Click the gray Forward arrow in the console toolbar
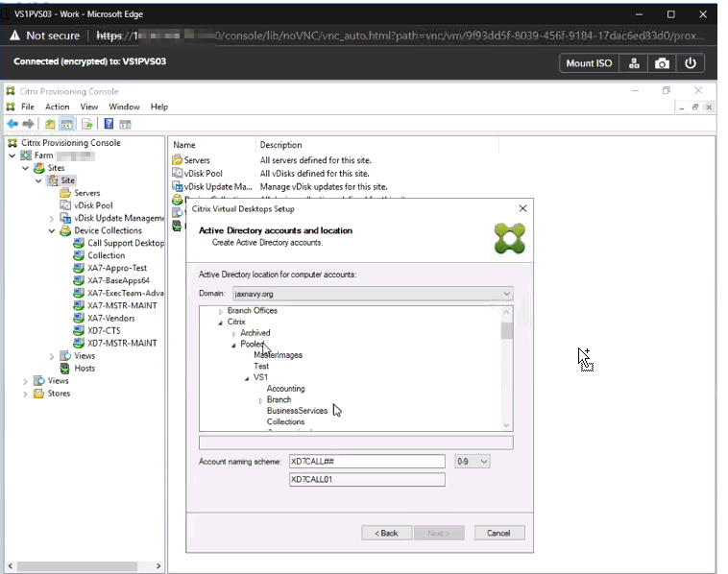This screenshot has width=728, height=574. (28, 124)
